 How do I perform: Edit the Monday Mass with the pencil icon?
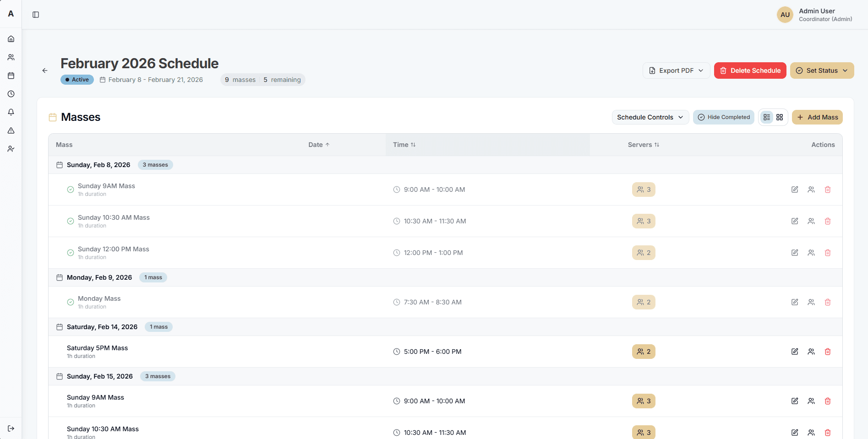click(x=795, y=302)
